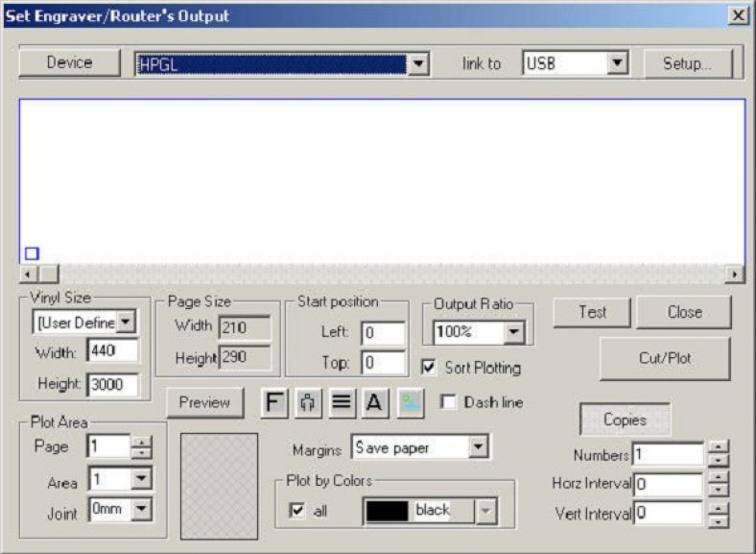Click the Preview button
756x554 pixels.
[205, 402]
